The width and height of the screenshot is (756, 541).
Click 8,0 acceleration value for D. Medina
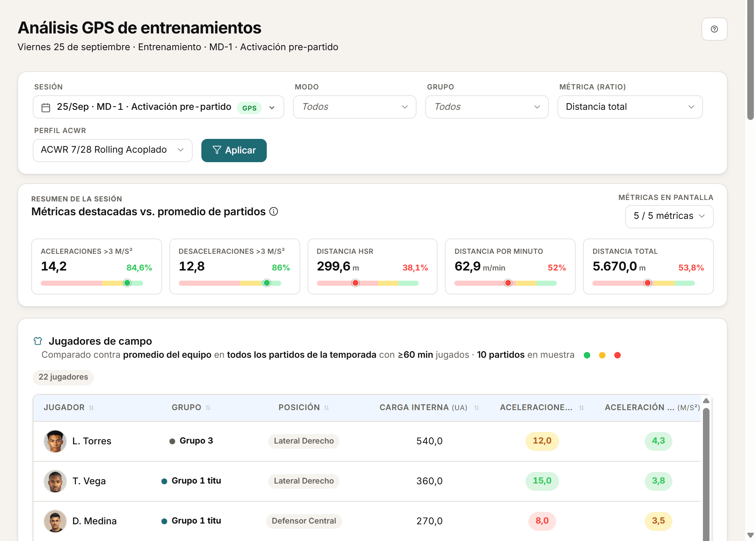click(x=542, y=521)
